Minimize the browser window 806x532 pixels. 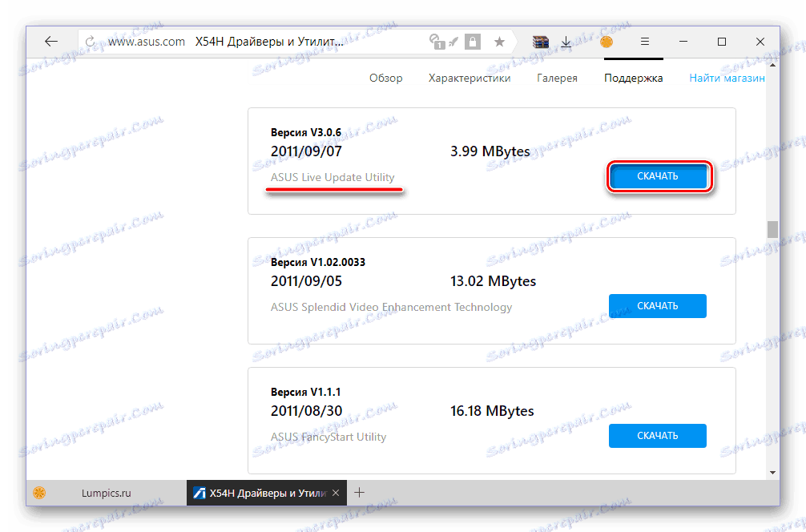click(683, 42)
